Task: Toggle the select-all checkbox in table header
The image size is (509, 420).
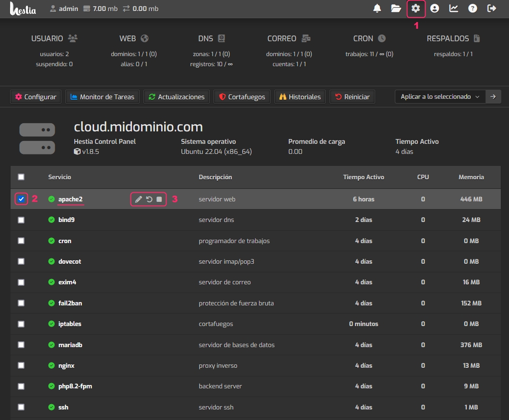Action: click(21, 177)
